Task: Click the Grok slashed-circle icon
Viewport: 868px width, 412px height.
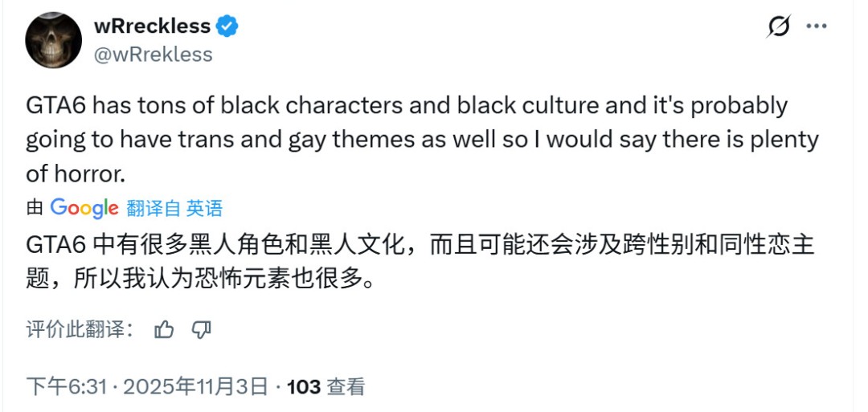Action: tap(778, 27)
